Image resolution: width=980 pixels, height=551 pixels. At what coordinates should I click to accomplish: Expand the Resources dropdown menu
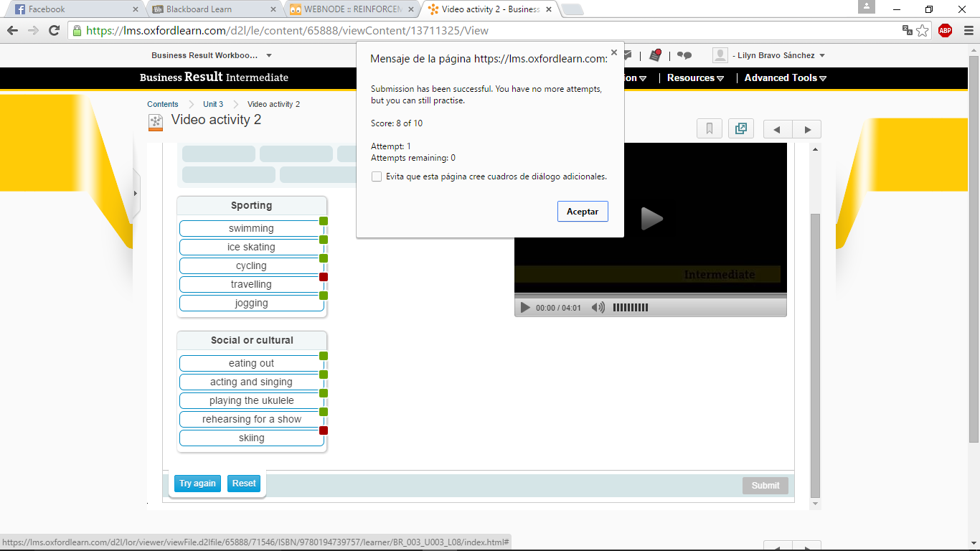(695, 78)
